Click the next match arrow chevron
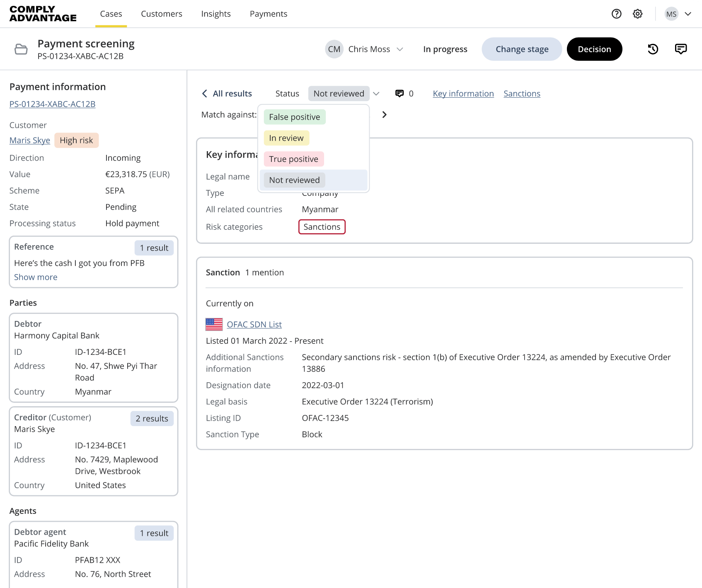 pyautogui.click(x=384, y=114)
